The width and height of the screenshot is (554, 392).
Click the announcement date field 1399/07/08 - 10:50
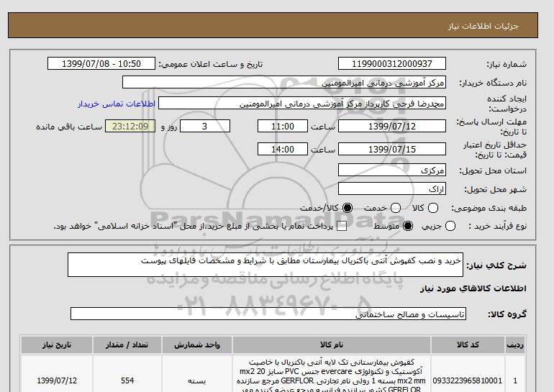pyautogui.click(x=101, y=63)
